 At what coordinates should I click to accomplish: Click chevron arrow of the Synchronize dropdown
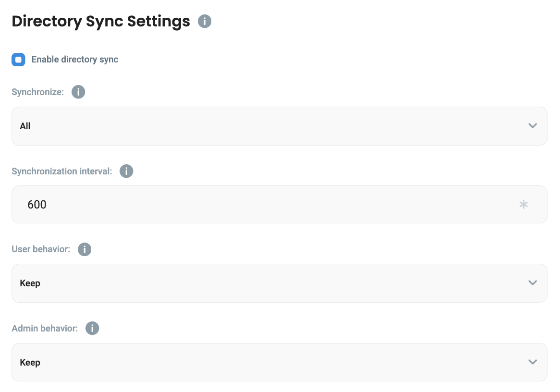coord(532,126)
